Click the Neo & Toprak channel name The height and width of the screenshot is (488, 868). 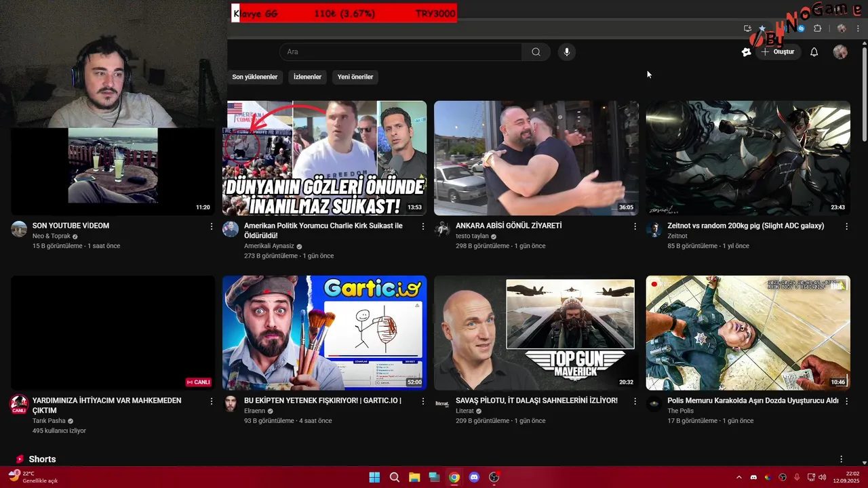click(51, 237)
